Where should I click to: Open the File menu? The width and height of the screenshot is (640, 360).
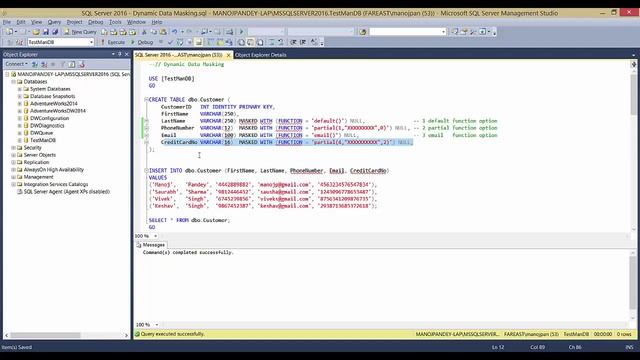coord(7,22)
